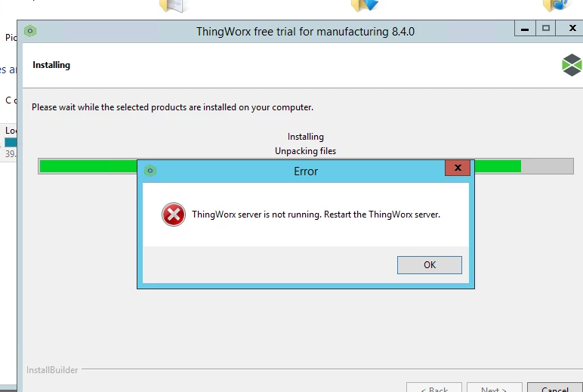The image size is (583, 392).
Task: Select the rightmost desktop folder icon
Action: click(x=556, y=5)
